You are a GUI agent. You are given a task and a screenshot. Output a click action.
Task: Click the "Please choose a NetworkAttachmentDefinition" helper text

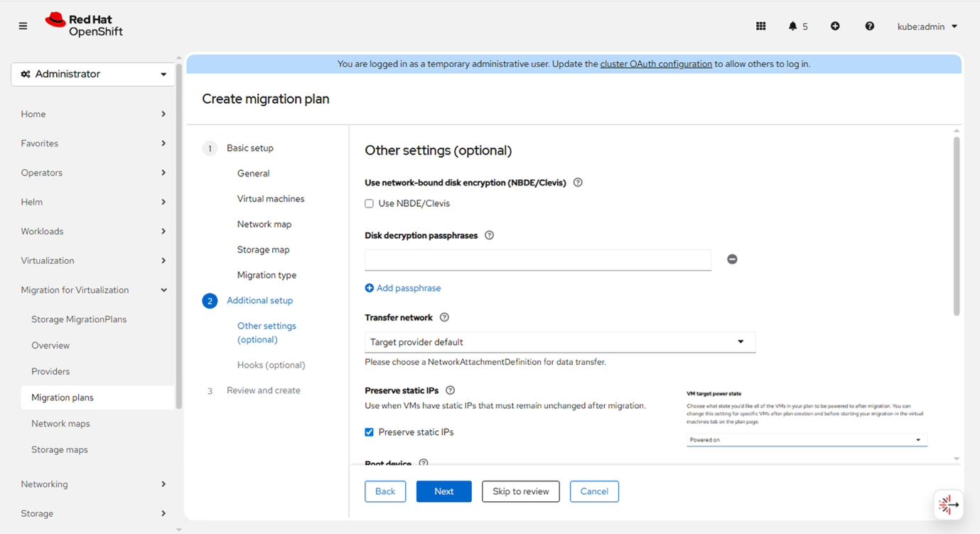(485, 362)
